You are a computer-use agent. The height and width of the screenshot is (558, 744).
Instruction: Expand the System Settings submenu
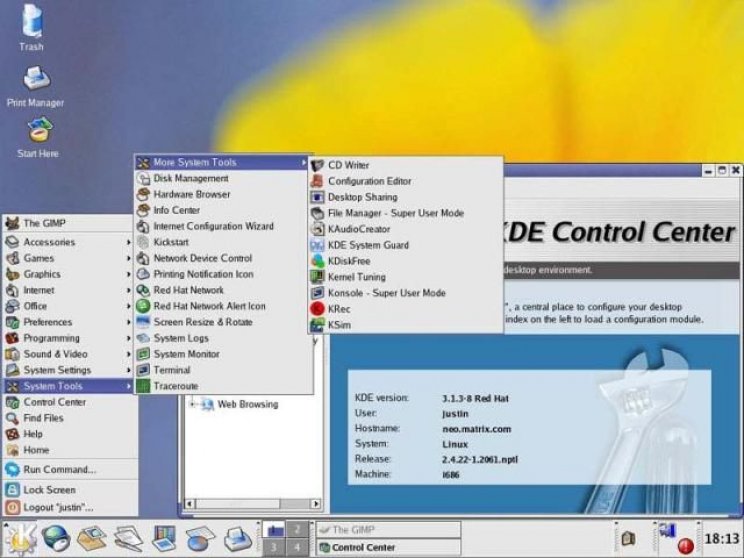coord(69,370)
